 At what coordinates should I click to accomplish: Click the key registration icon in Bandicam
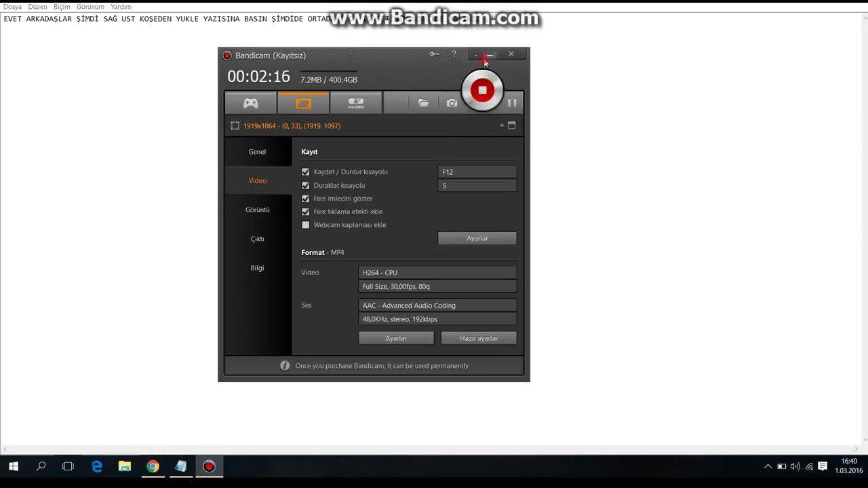434,54
